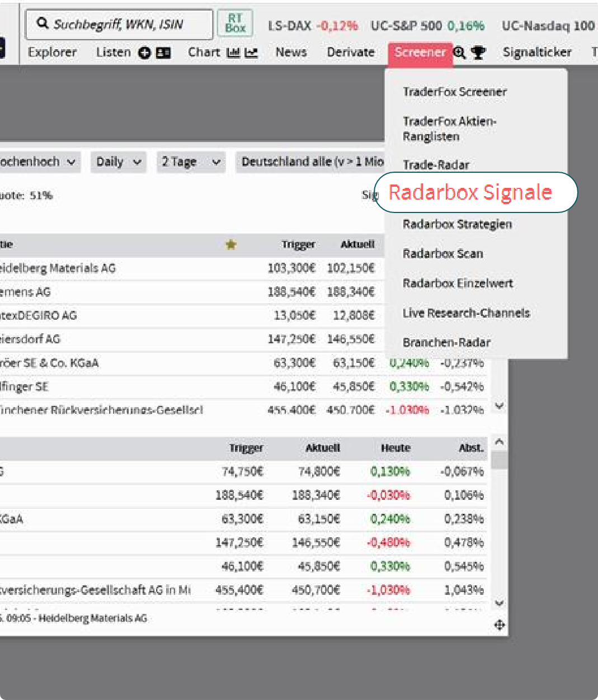Open the Branchen-Radar menu item
Image resolution: width=598 pixels, height=700 pixels.
(x=446, y=342)
